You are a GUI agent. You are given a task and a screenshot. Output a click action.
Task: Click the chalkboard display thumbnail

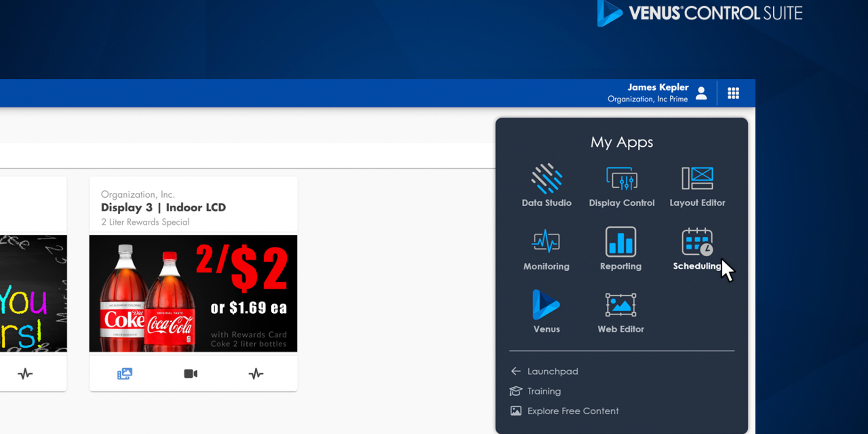[x=33, y=293]
